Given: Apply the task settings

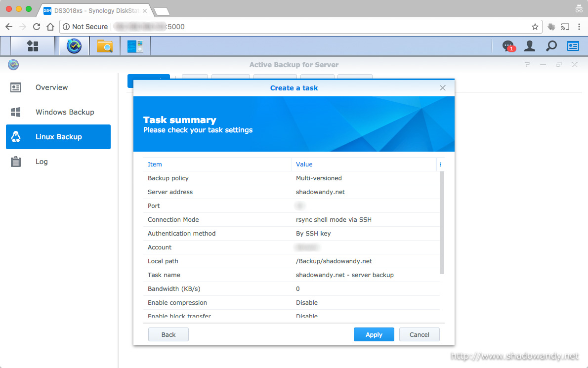Looking at the screenshot, I should click(374, 334).
